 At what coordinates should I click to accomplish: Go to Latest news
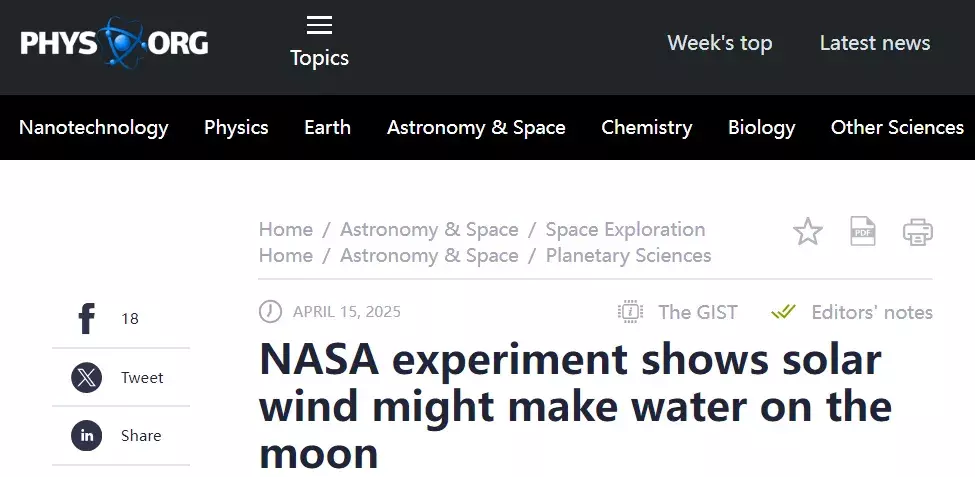point(874,43)
